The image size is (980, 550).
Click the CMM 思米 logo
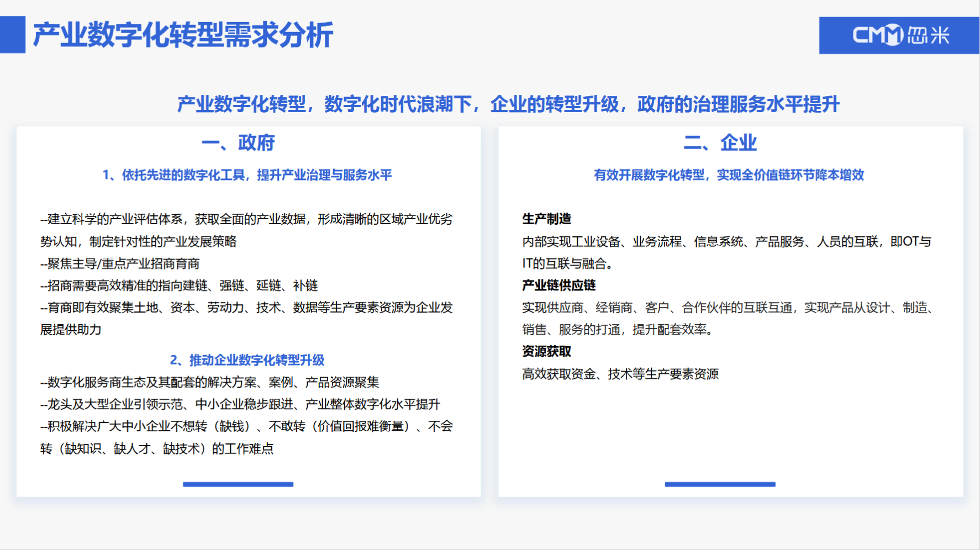[899, 35]
